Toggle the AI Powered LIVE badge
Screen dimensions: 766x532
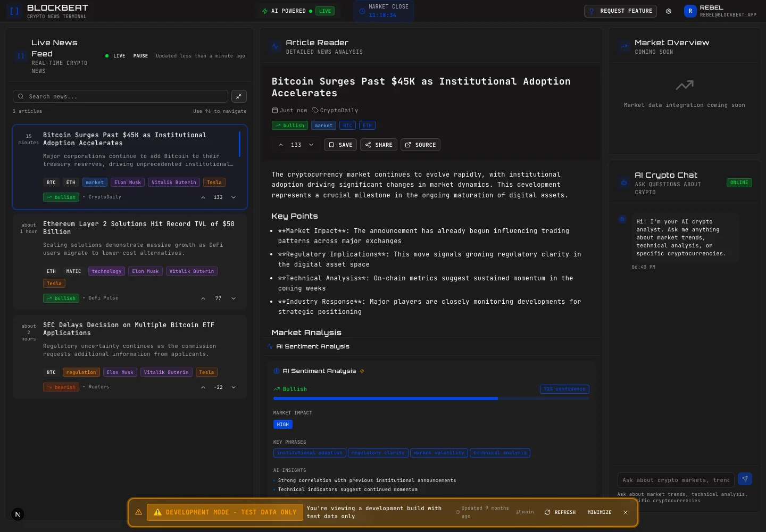(x=324, y=11)
